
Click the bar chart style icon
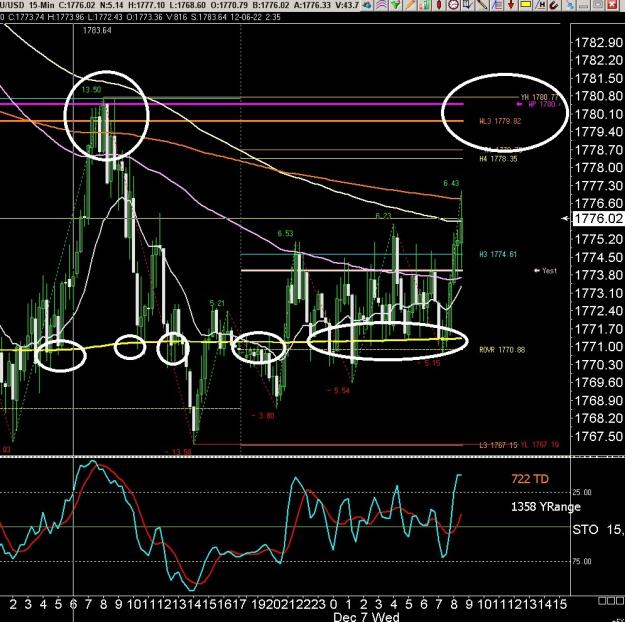coord(425,5)
